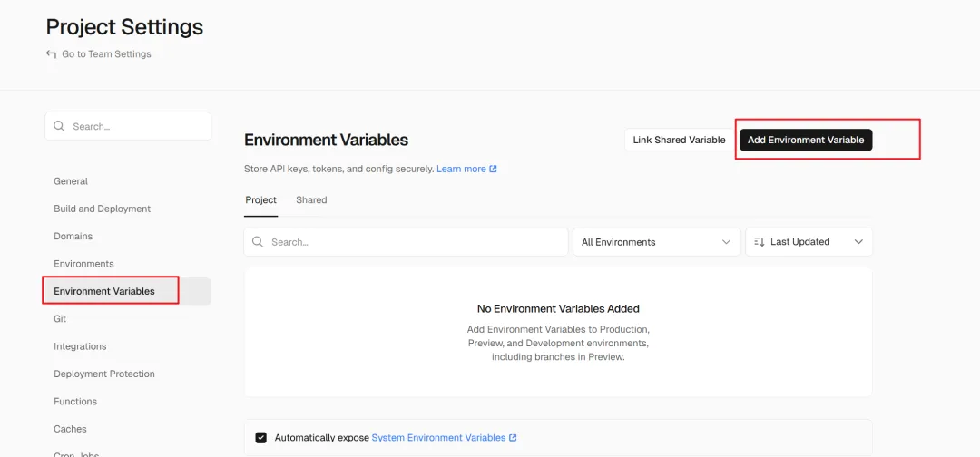This screenshot has width=980, height=457.
Task: Click the external link icon beside Learn more
Action: pos(494,169)
